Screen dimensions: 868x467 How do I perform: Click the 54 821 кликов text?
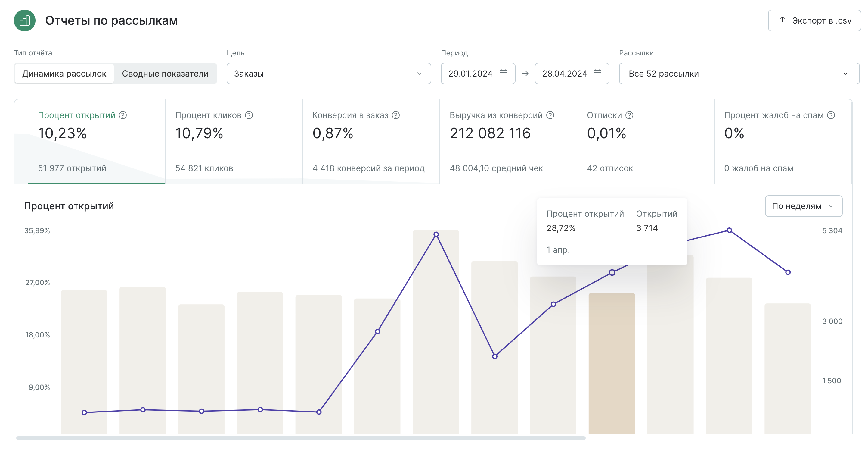pyautogui.click(x=204, y=168)
